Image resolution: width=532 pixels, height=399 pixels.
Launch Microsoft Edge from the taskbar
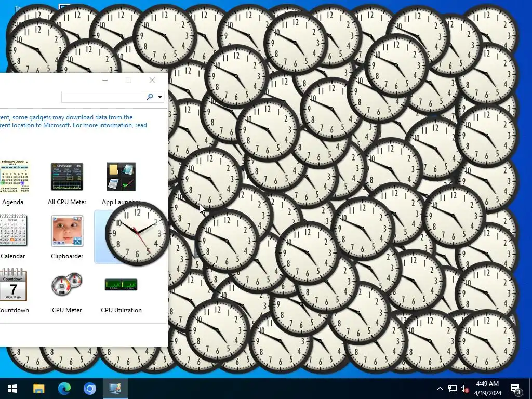click(x=64, y=389)
